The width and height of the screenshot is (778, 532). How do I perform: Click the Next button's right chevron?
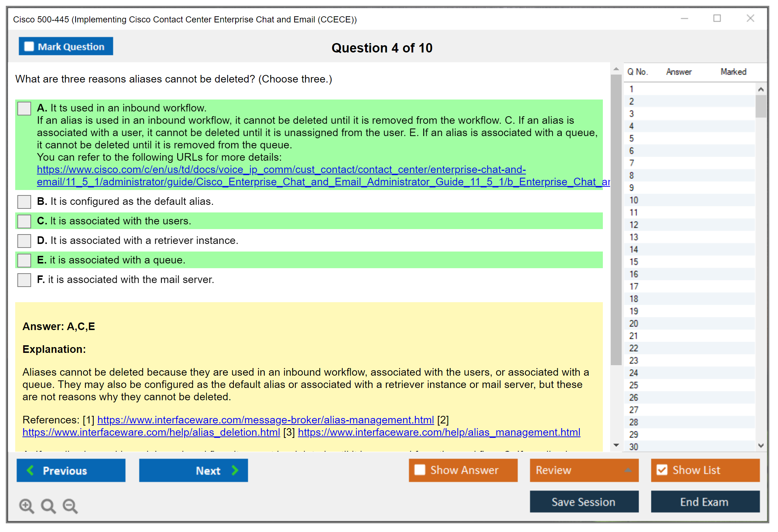[x=235, y=470]
